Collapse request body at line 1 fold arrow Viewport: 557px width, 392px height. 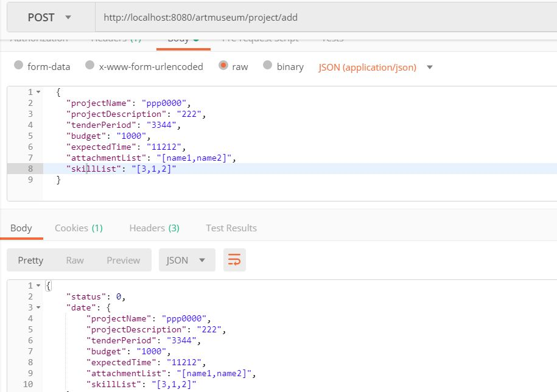(x=38, y=92)
